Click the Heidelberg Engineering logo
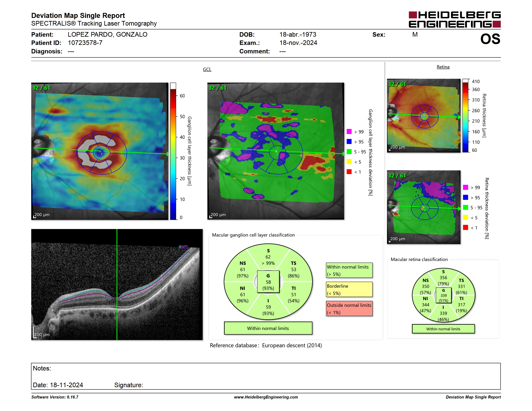This screenshot has height=411, width=532. click(455, 20)
